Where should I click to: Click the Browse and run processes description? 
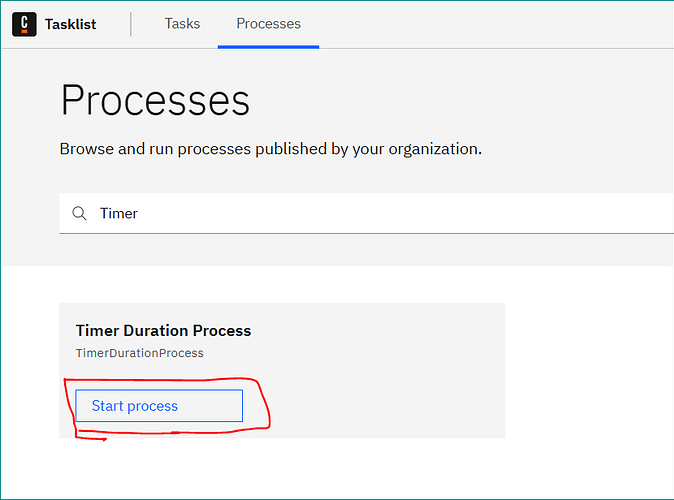(271, 149)
